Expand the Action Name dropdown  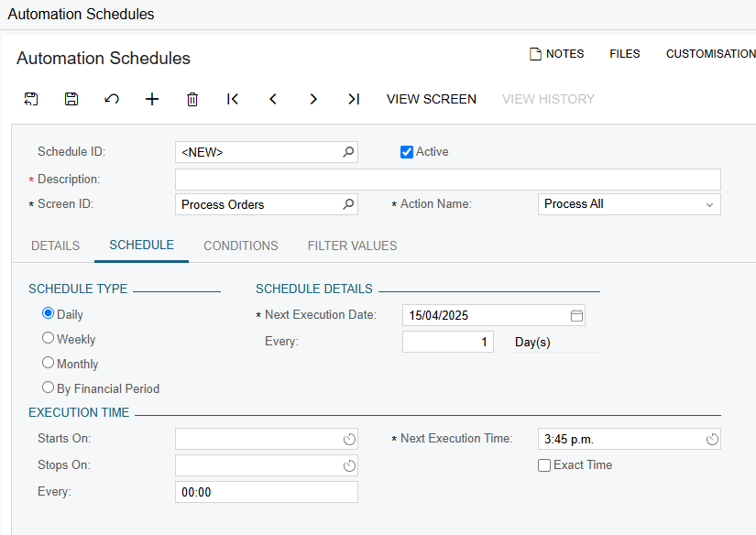click(x=709, y=205)
